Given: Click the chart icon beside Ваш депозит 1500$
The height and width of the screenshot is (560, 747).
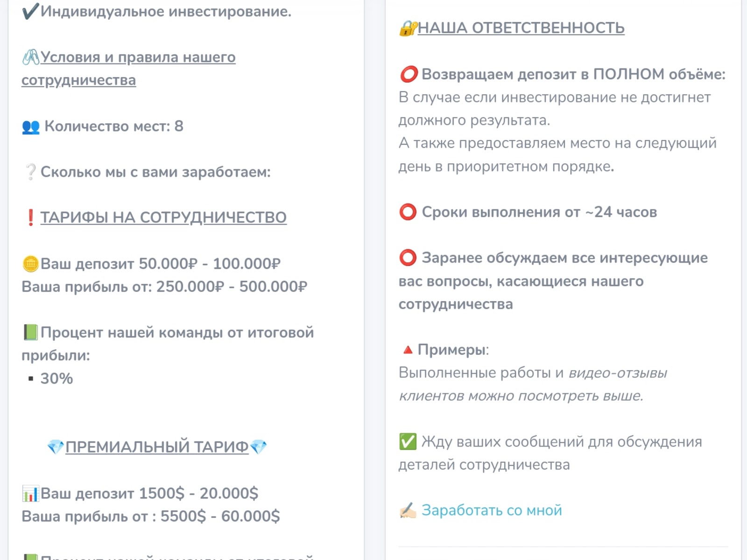Looking at the screenshot, I should [x=30, y=494].
